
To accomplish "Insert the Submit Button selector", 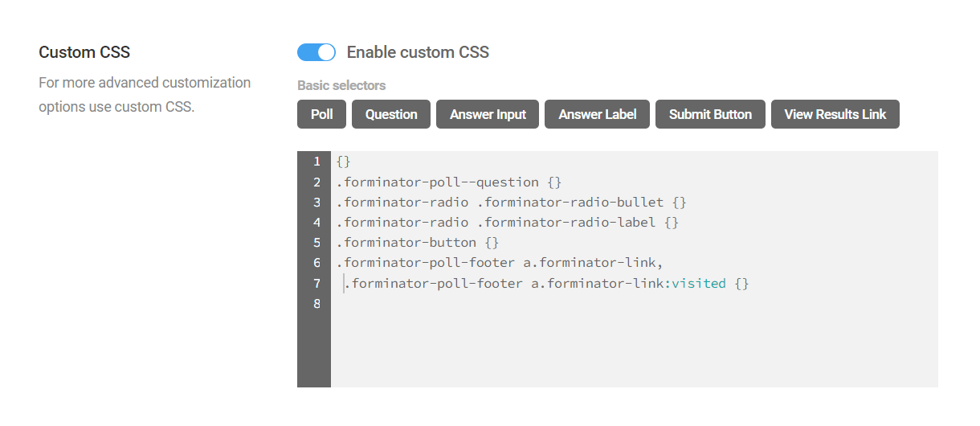I will coord(710,114).
